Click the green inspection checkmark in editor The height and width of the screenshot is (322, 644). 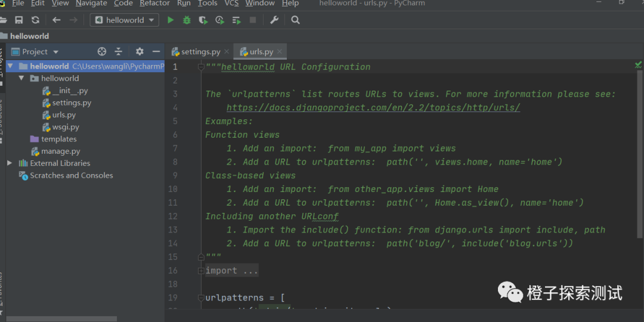(638, 65)
